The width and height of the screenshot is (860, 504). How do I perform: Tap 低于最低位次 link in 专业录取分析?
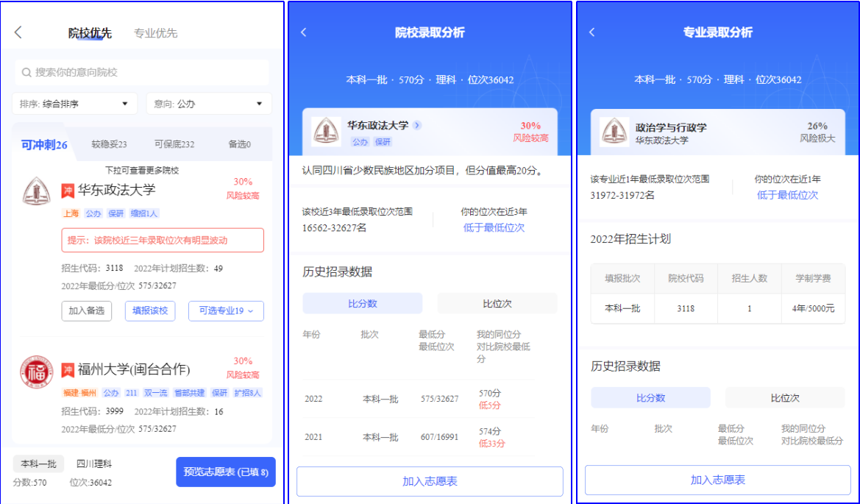click(788, 195)
